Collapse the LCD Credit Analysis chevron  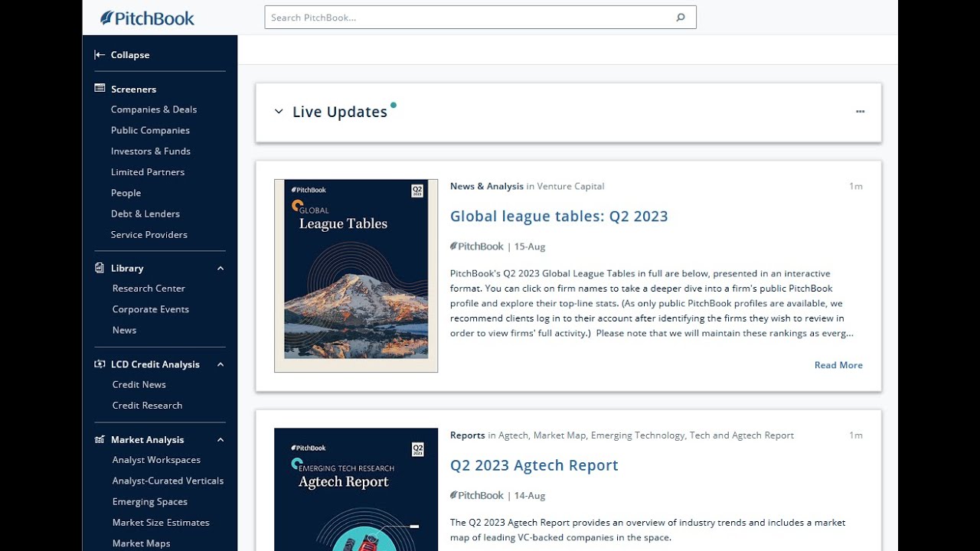pos(220,365)
